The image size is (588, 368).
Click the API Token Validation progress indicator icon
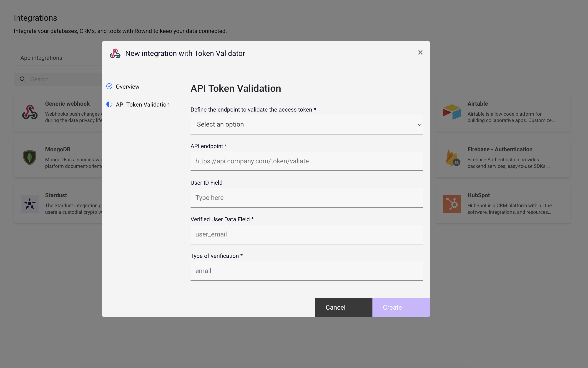[109, 104]
